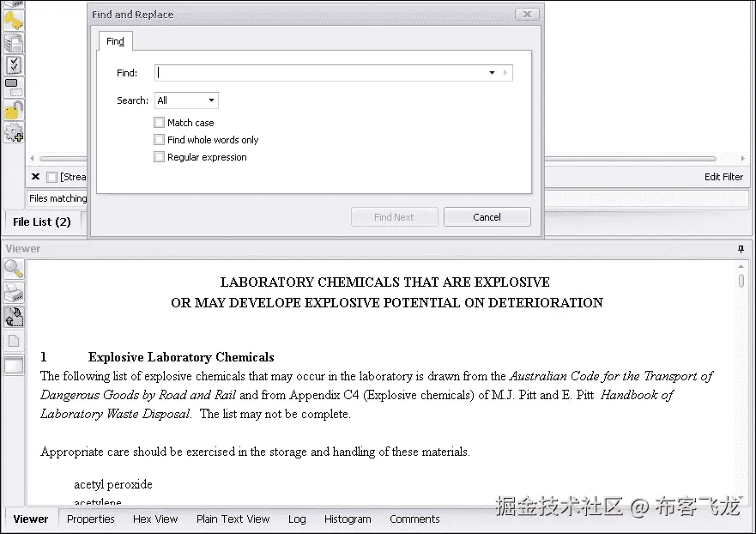
Task: Select the File List (2) tab
Action: click(42, 221)
